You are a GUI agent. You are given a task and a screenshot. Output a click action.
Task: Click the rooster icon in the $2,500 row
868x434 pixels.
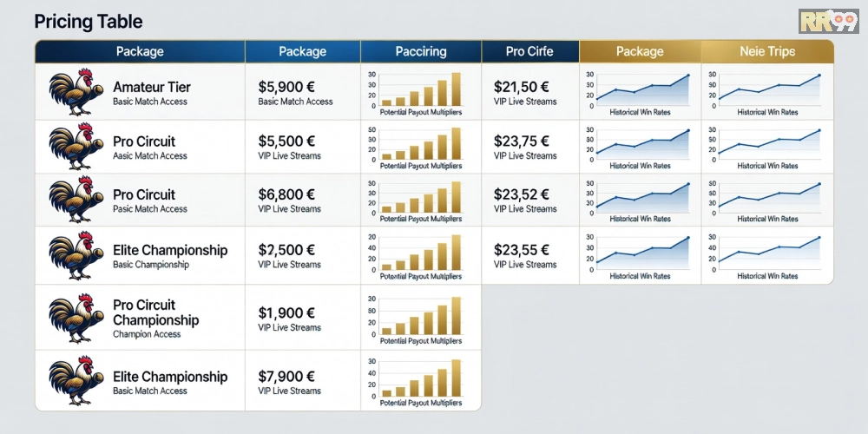point(72,255)
